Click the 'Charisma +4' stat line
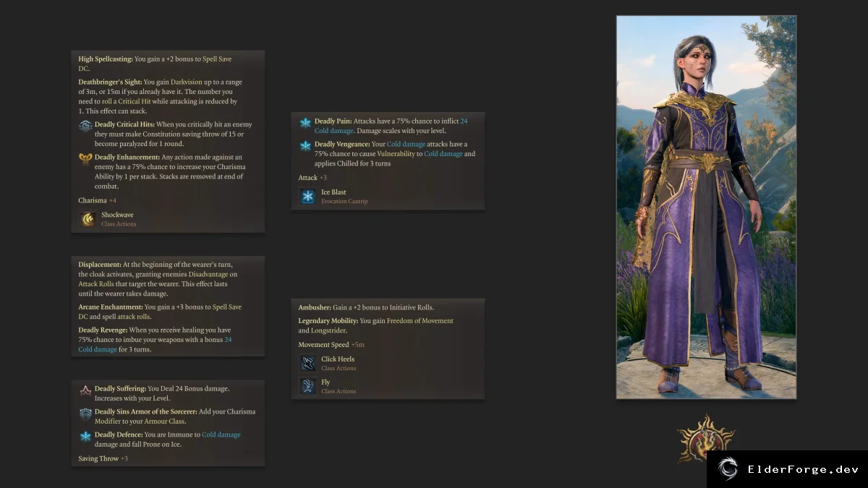 [98, 200]
